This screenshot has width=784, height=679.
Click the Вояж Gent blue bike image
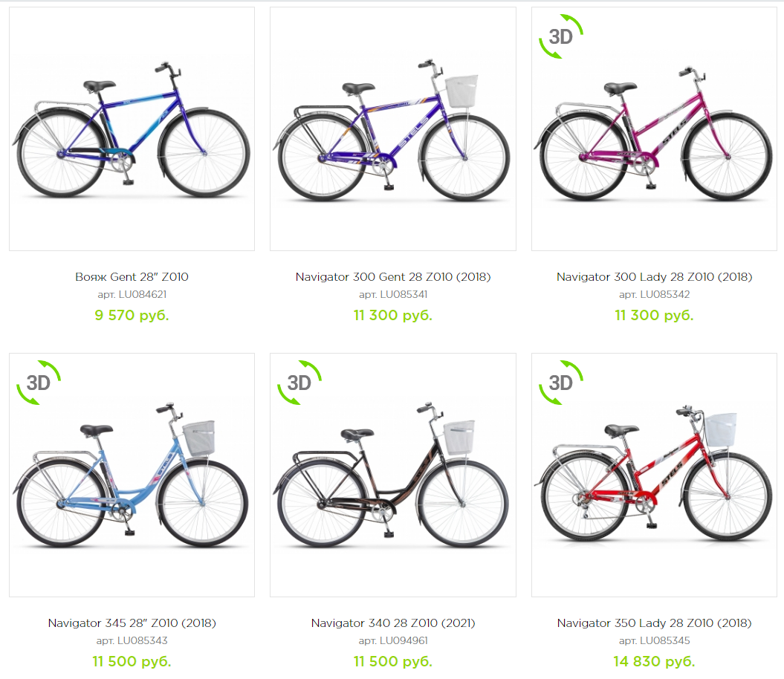(132, 129)
